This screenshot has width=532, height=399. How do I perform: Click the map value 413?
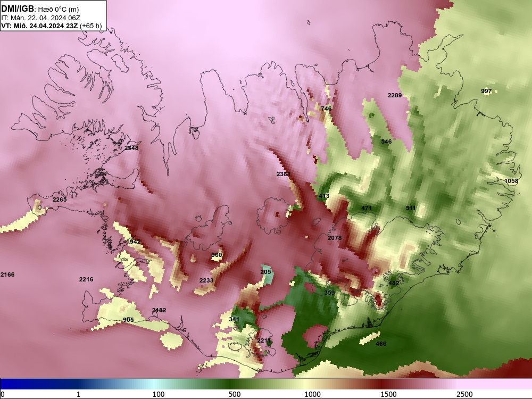(324, 196)
